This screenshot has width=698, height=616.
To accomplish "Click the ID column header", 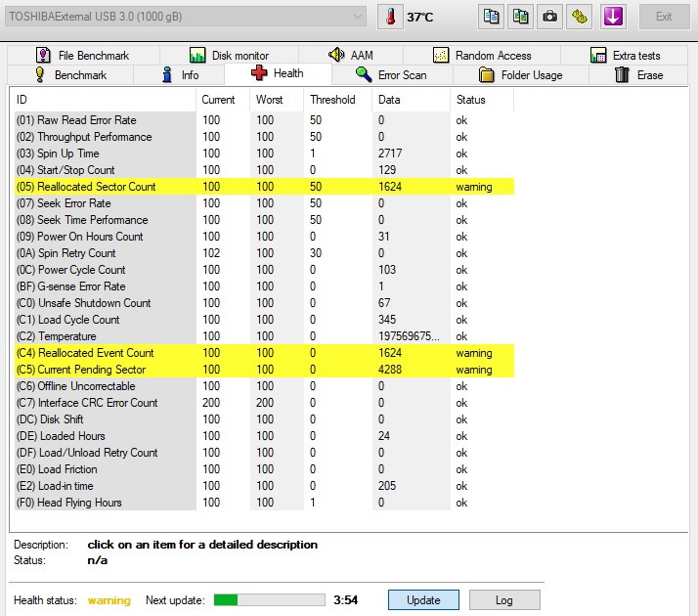I will (x=105, y=100).
